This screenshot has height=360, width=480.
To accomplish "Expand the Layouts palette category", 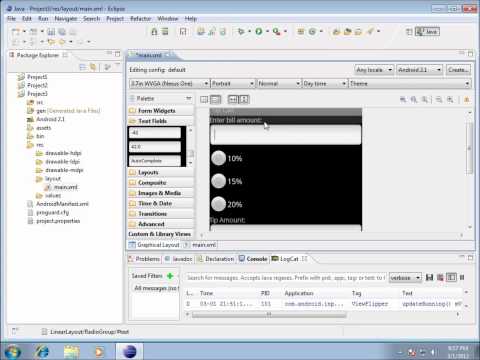I will tap(161, 172).
